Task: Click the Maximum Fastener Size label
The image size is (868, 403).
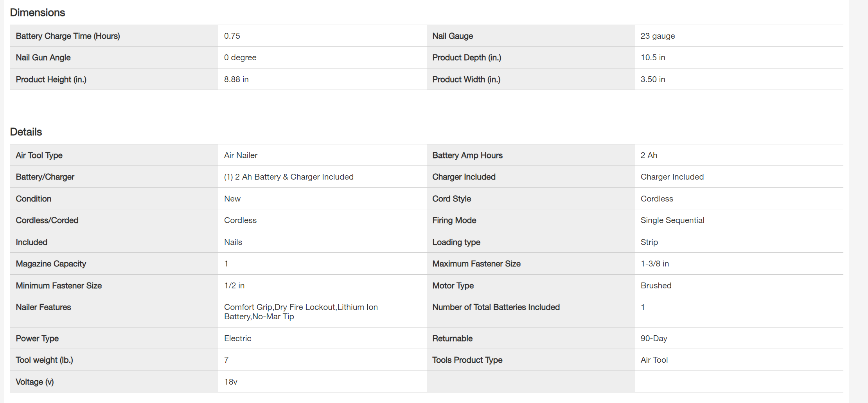Action: coord(476,264)
